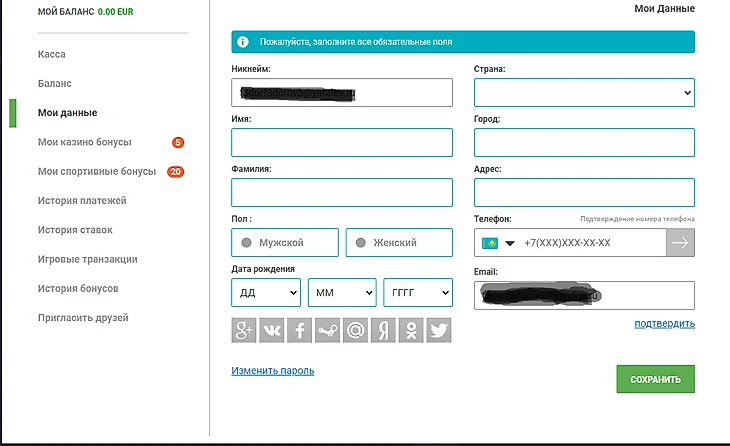Submit phone number with the arrow button

pos(680,243)
